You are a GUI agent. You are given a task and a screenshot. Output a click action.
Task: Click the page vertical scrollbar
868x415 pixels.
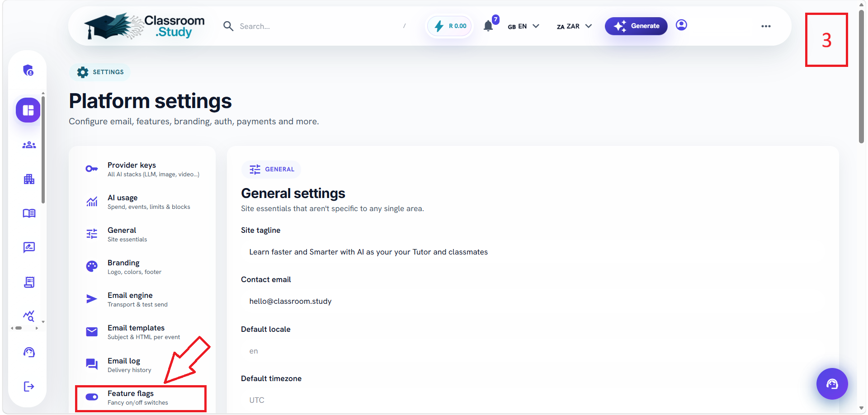[862, 77]
